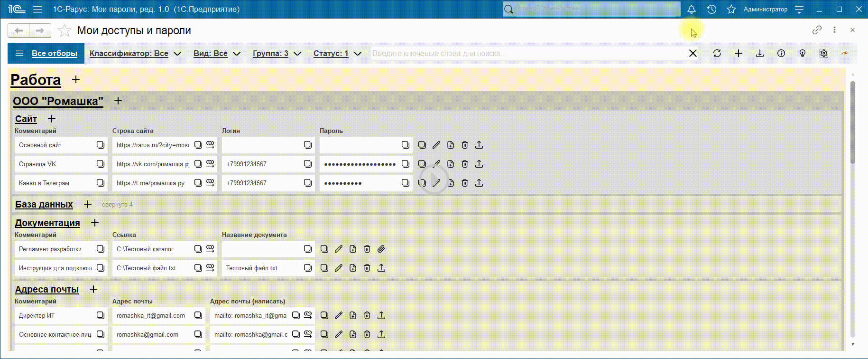Add a new Сайт record
This screenshot has height=359, width=868.
(52, 119)
